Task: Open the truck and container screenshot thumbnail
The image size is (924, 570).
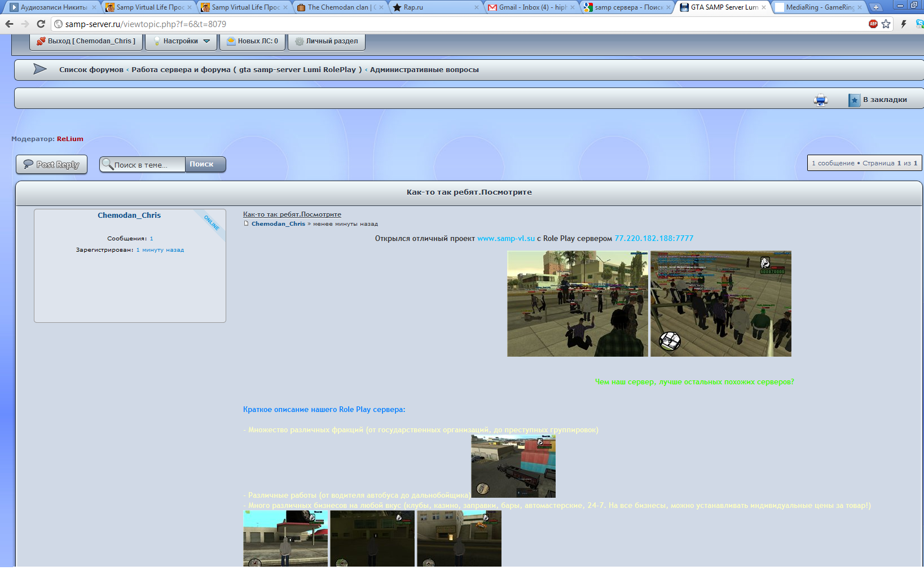Action: (513, 466)
